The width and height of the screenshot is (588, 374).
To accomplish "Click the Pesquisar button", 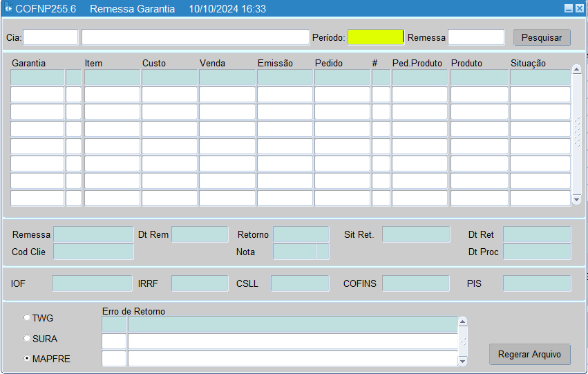I will (x=542, y=37).
